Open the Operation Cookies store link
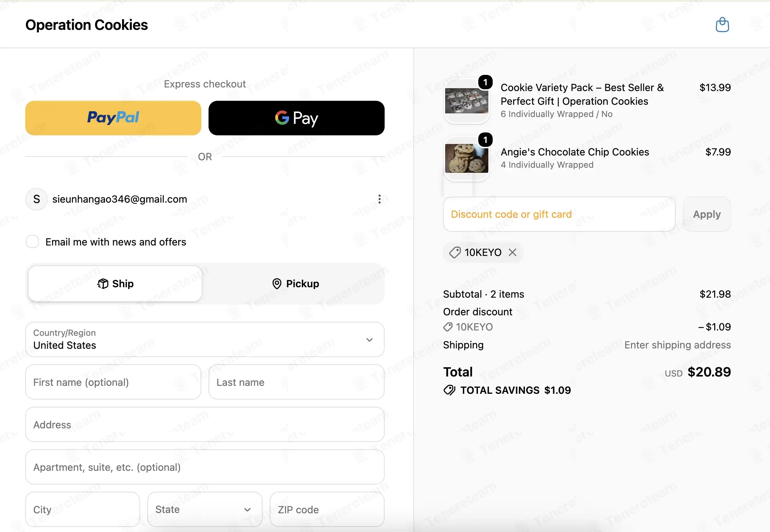 pos(86,25)
